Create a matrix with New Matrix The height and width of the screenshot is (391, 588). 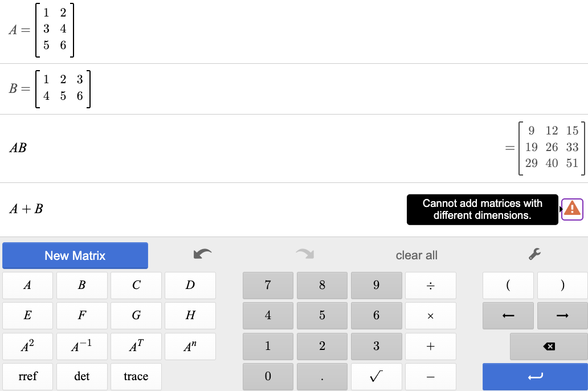click(75, 255)
